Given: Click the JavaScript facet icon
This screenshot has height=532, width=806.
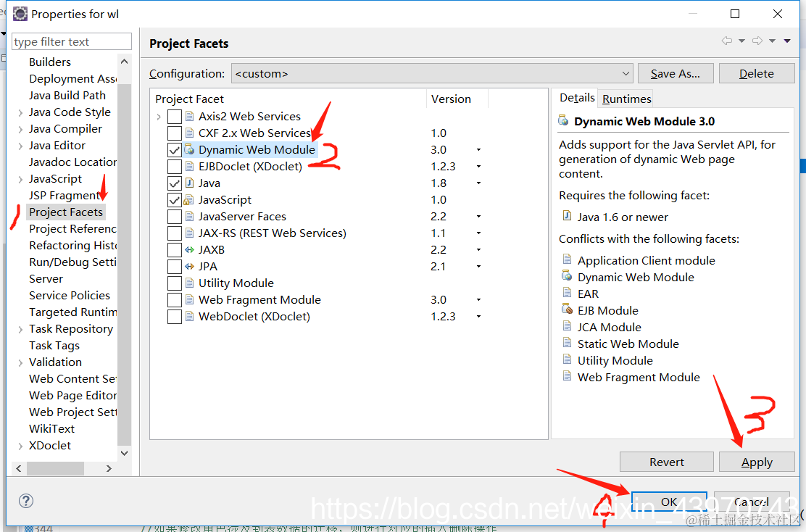Looking at the screenshot, I should click(190, 199).
